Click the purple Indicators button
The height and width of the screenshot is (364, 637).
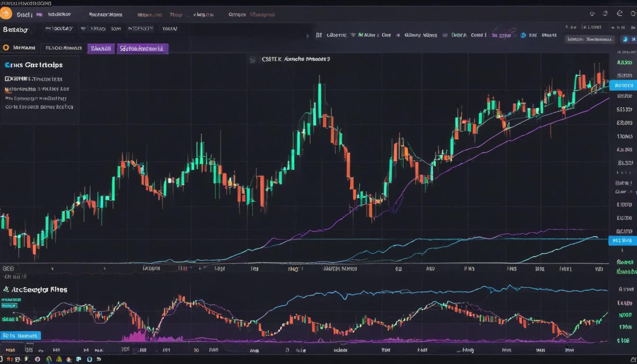click(101, 48)
